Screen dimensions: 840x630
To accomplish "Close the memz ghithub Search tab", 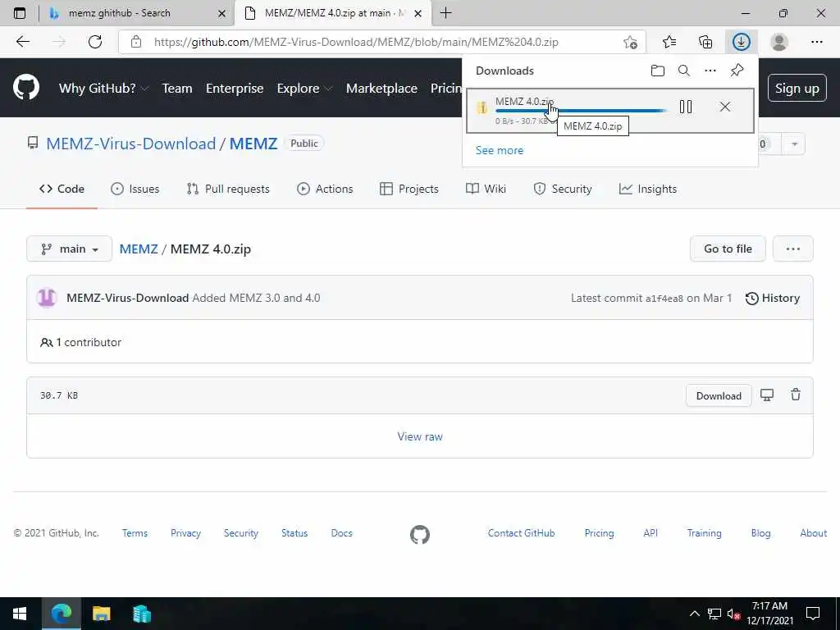I will coord(221,13).
